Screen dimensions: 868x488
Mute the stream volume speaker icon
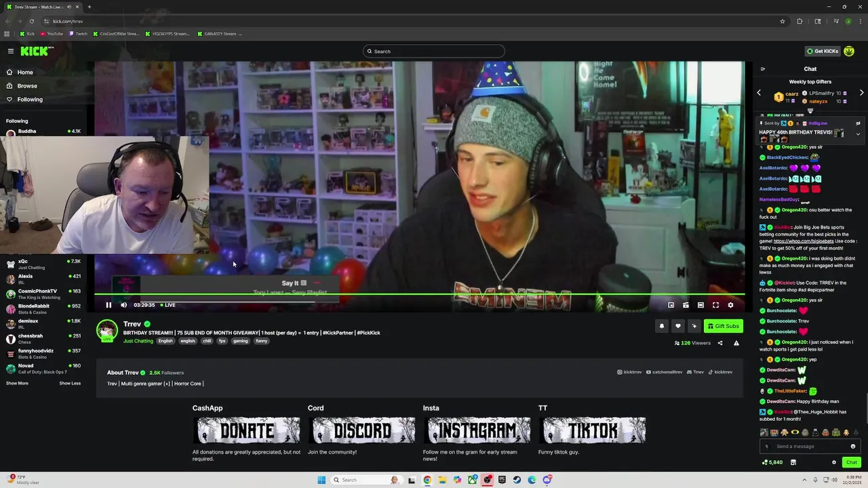click(123, 305)
